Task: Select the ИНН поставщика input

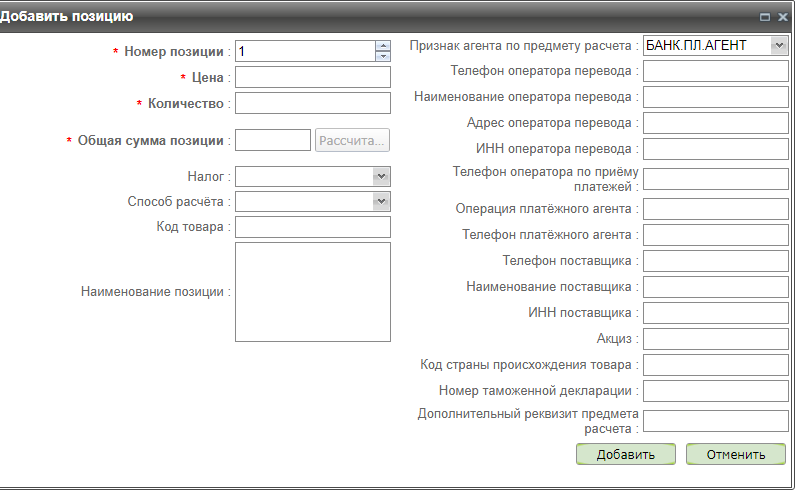Action: (x=715, y=313)
